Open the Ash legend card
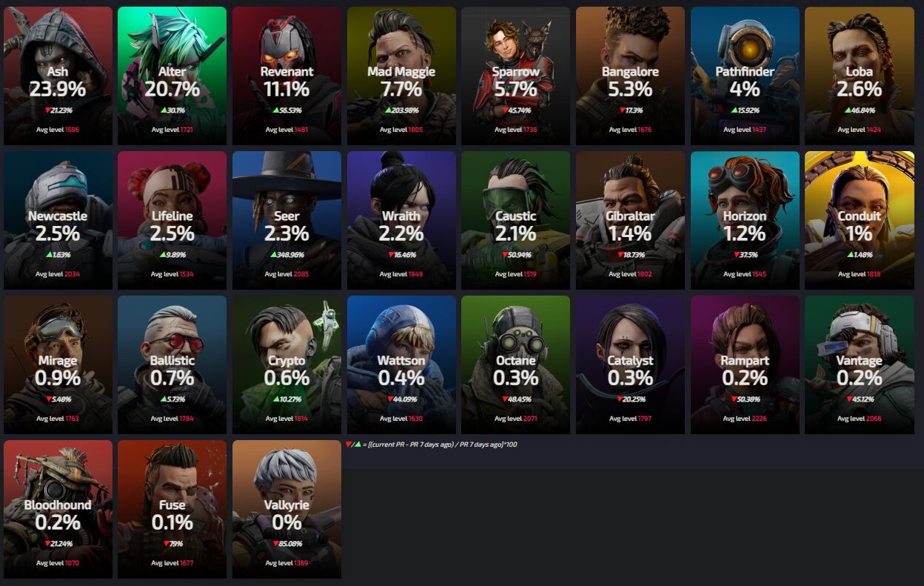The image size is (924, 586). coord(58,76)
